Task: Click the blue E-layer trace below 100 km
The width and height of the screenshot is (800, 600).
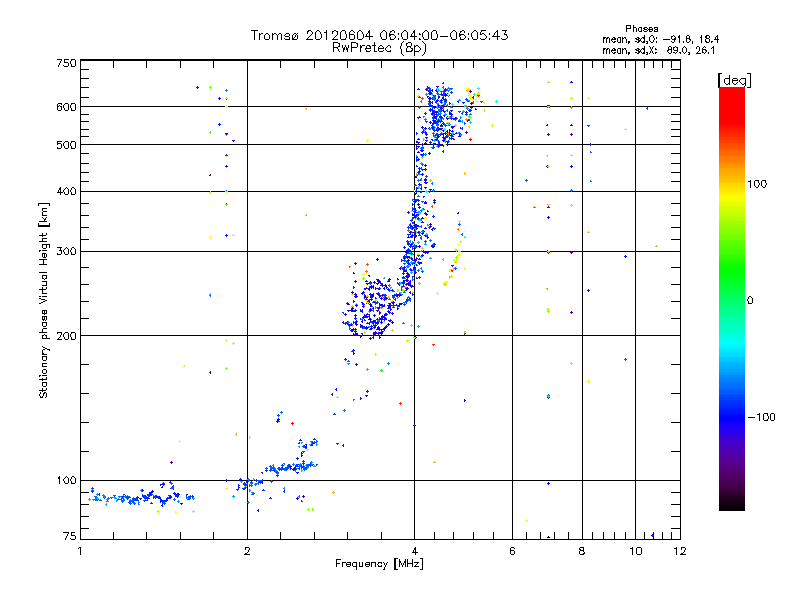Action: coord(140,497)
